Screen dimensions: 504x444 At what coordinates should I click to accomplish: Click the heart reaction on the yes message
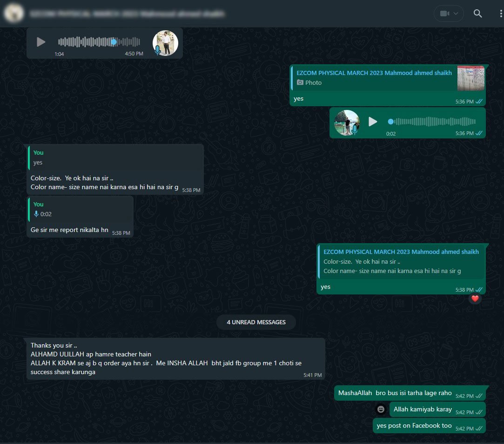[475, 299]
